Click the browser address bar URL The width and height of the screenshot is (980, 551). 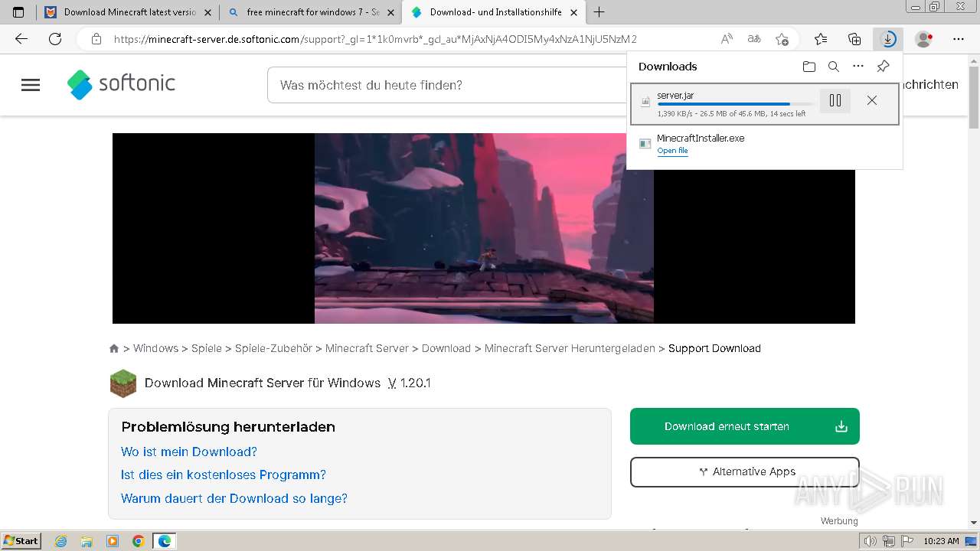pyautogui.click(x=375, y=39)
